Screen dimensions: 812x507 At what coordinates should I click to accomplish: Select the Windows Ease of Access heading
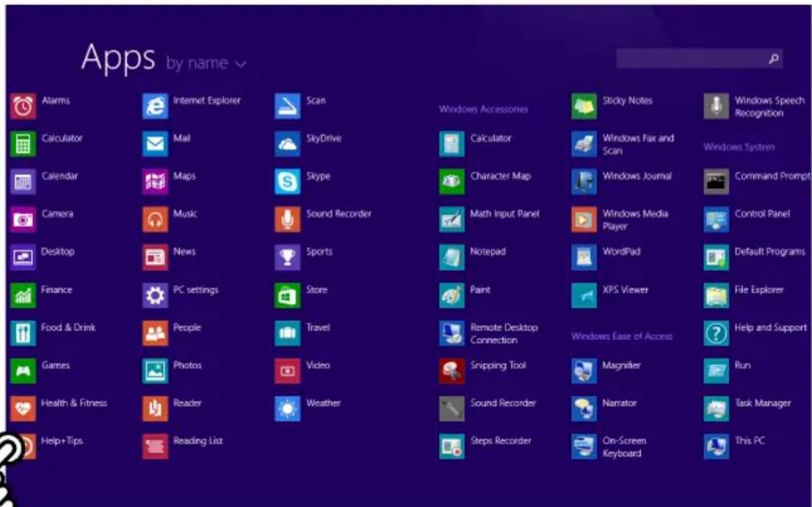tap(622, 337)
